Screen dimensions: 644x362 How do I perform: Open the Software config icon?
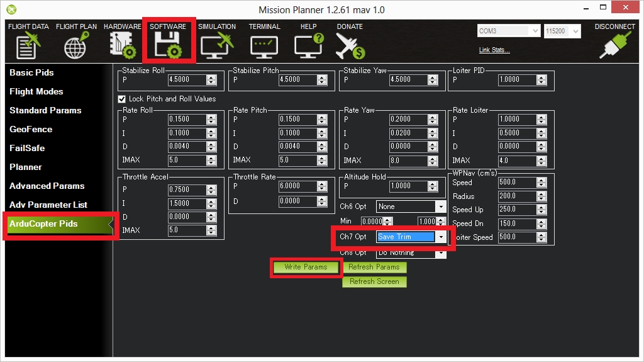[167, 45]
